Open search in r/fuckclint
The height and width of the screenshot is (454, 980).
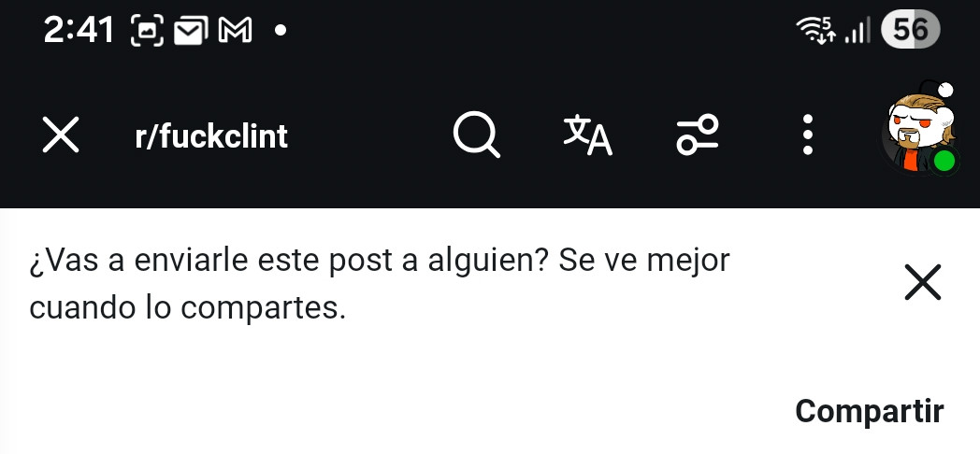pyautogui.click(x=476, y=135)
